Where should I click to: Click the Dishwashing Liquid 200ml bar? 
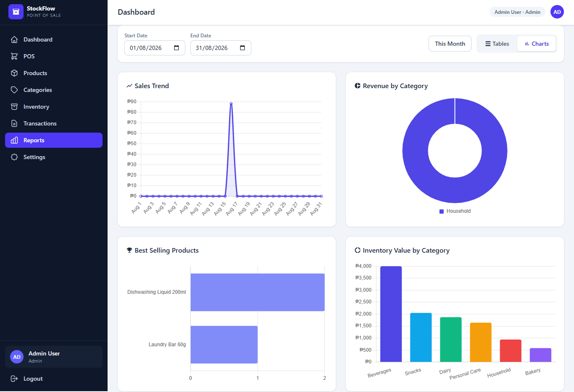[x=258, y=292]
